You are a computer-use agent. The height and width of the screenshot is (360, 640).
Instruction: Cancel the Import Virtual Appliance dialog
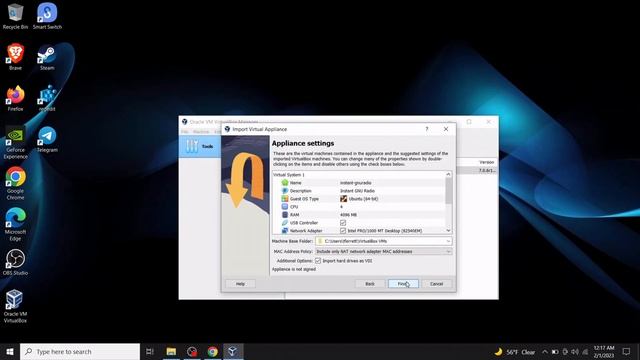point(436,284)
